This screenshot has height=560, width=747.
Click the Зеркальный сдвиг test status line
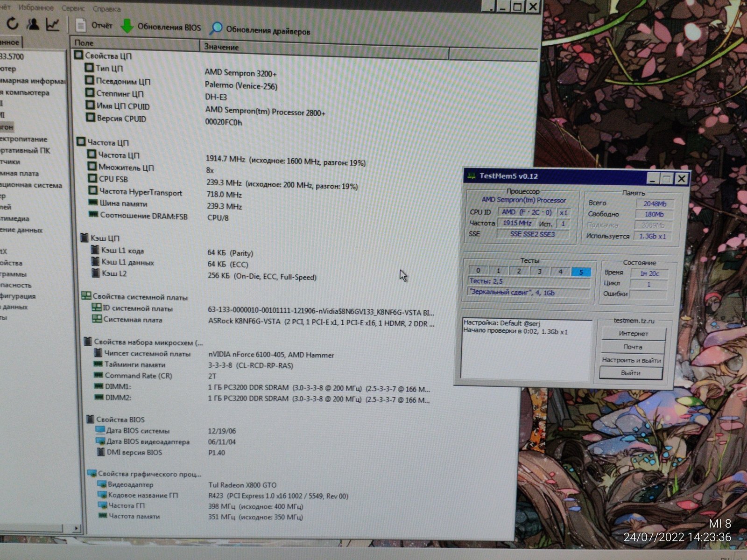tap(529, 293)
